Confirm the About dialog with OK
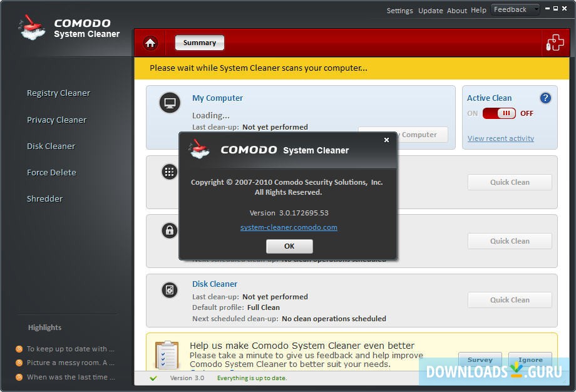 click(289, 246)
